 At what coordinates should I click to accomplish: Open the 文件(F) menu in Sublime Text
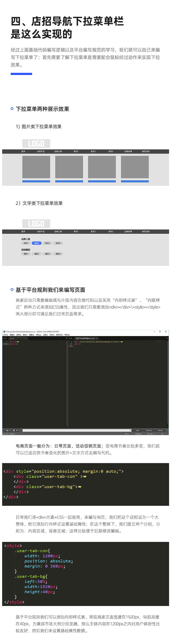5,335
